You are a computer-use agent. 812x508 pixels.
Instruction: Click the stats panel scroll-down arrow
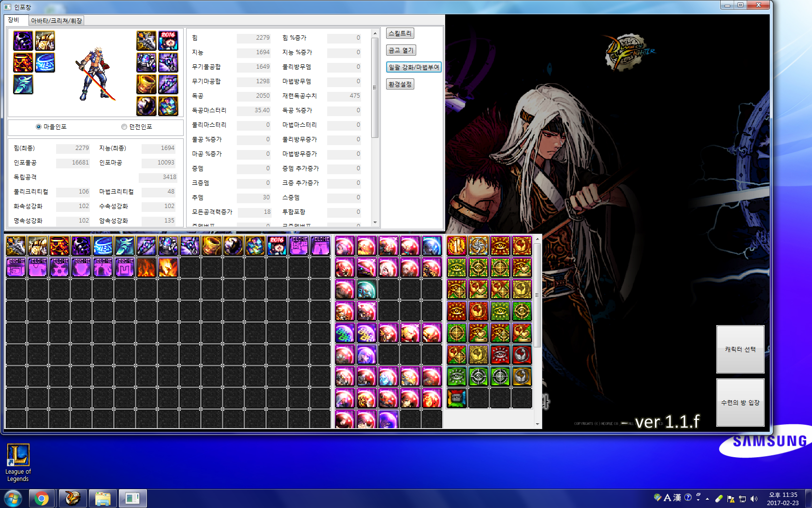click(375, 223)
